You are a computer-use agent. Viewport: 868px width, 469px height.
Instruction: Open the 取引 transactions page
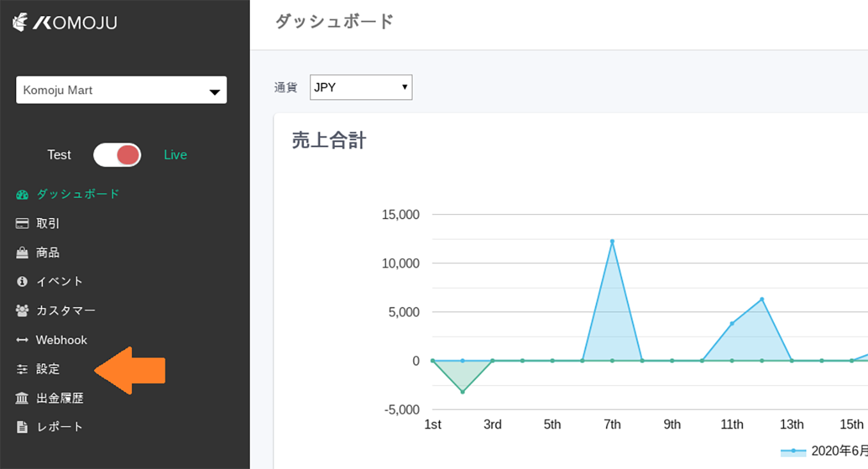click(x=48, y=224)
